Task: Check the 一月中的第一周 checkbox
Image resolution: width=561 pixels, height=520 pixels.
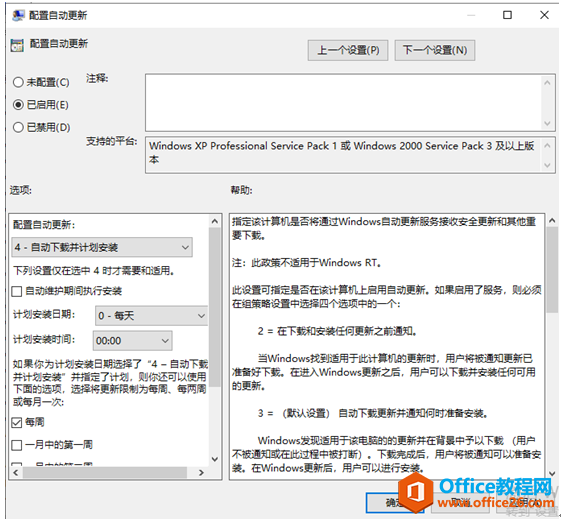Action: coord(17,445)
